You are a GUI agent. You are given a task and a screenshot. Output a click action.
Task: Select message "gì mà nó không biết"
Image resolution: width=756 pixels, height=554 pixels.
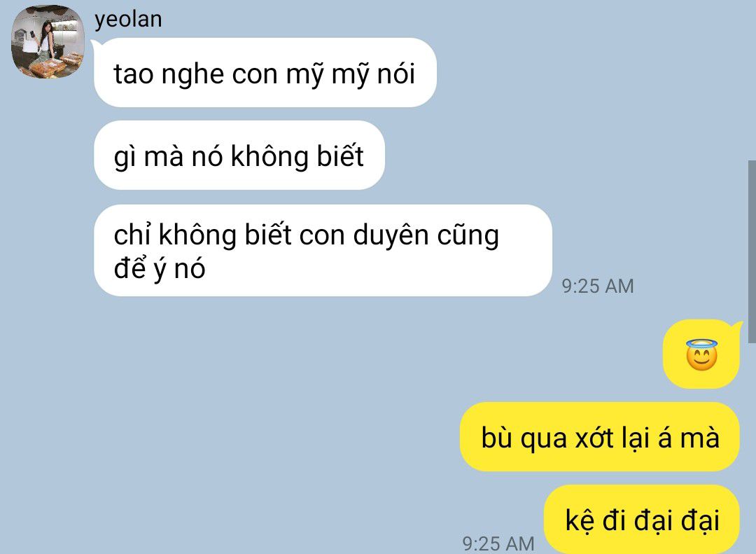239,155
